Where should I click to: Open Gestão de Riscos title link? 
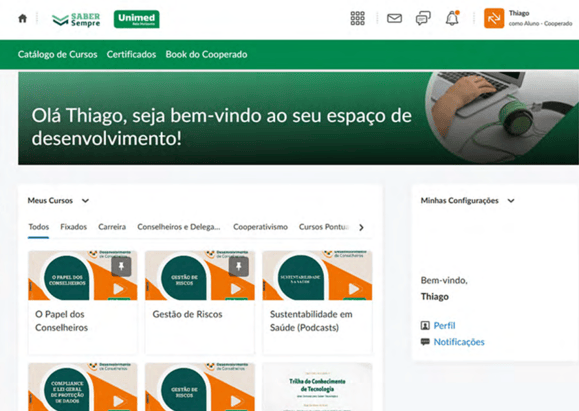pos(187,314)
